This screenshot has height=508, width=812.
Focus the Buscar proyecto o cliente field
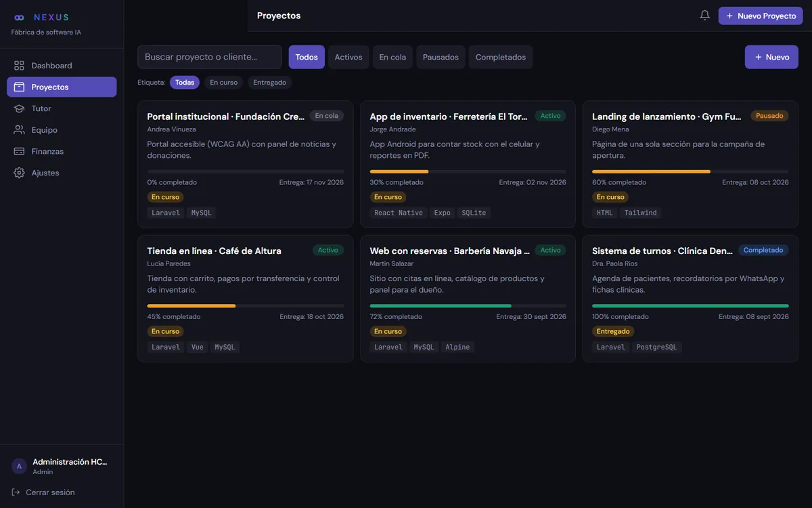pos(210,57)
